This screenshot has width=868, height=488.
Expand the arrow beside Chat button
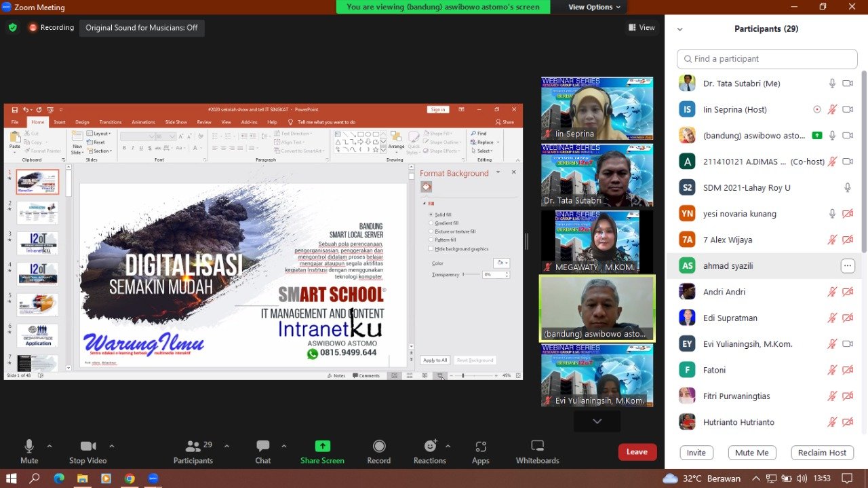[x=284, y=446]
